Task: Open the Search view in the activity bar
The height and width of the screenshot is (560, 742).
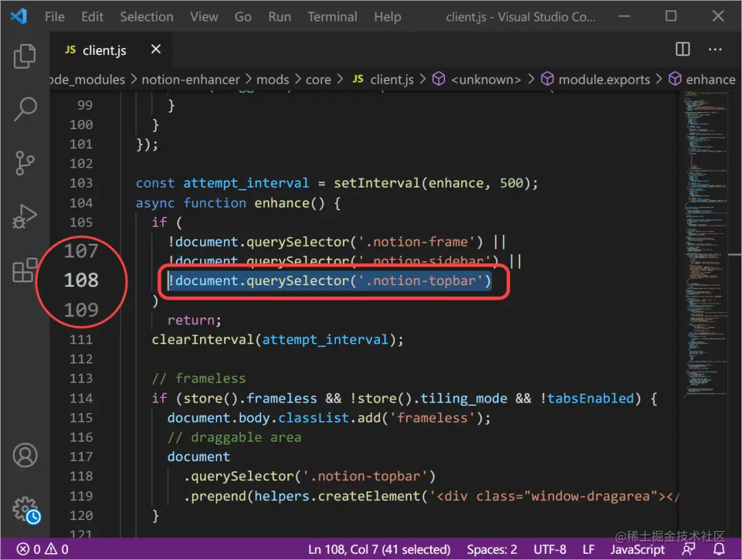Action: (25, 109)
